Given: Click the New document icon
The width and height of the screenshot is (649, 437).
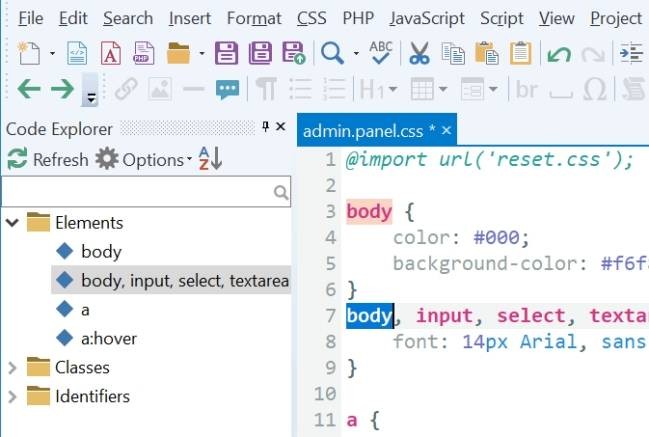Looking at the screenshot, I should 26,53.
